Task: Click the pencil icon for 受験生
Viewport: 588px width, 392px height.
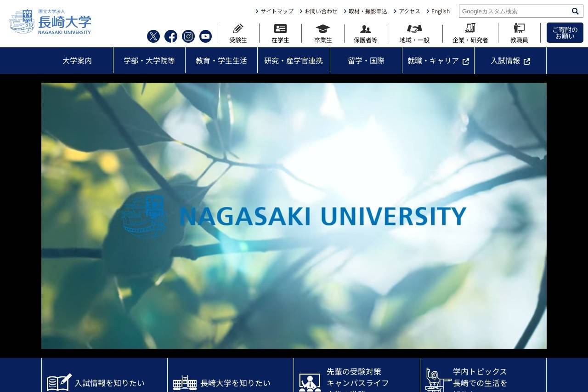Action: point(238,28)
